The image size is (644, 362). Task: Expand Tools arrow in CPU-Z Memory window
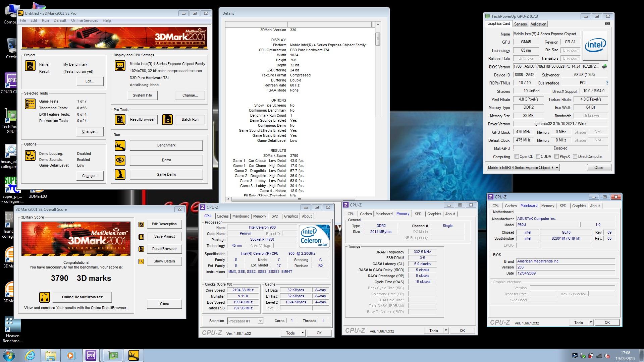click(446, 330)
